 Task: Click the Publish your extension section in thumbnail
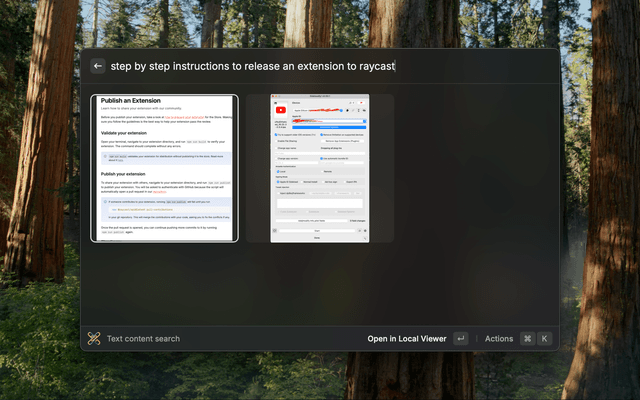coord(122,173)
